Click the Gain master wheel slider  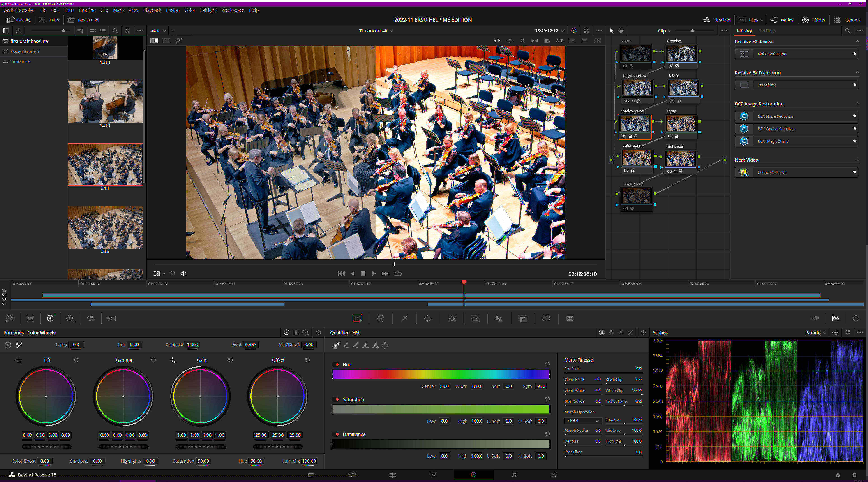201,447
